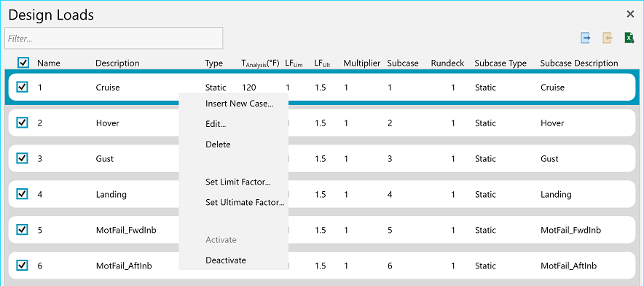Image resolution: width=644 pixels, height=286 pixels.
Task: Click the disabled Activate menu entry
Action: [221, 240]
